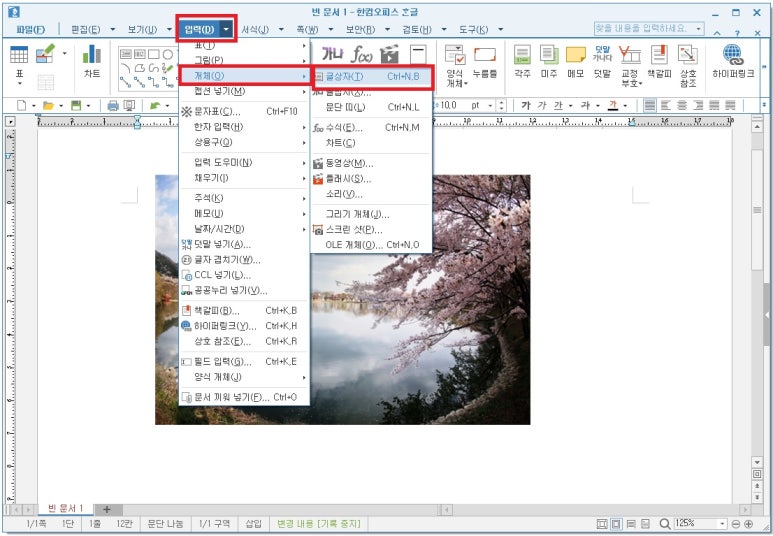The width and height of the screenshot is (773, 536).
Task: Expand the 한자 입력(H) submenu
Action: 244,127
